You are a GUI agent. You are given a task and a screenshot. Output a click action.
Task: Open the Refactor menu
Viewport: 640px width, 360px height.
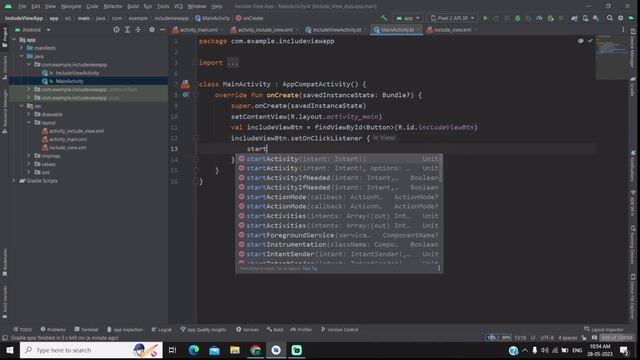pos(113,7)
